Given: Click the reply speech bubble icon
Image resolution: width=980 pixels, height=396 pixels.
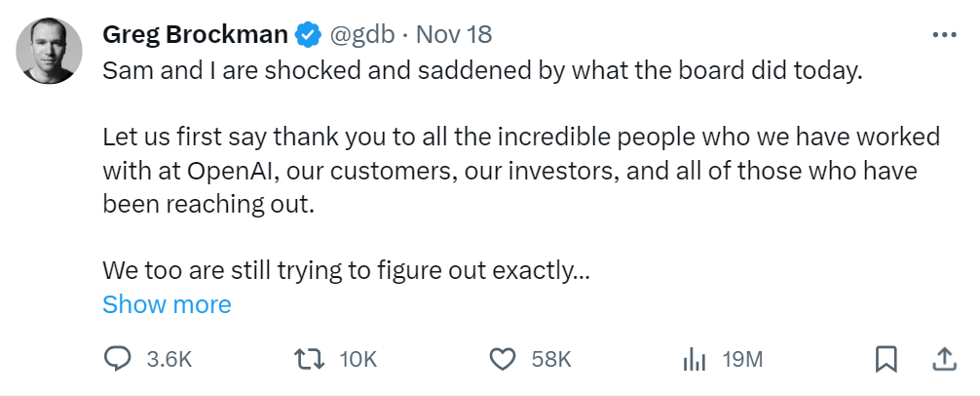Looking at the screenshot, I should (117, 359).
